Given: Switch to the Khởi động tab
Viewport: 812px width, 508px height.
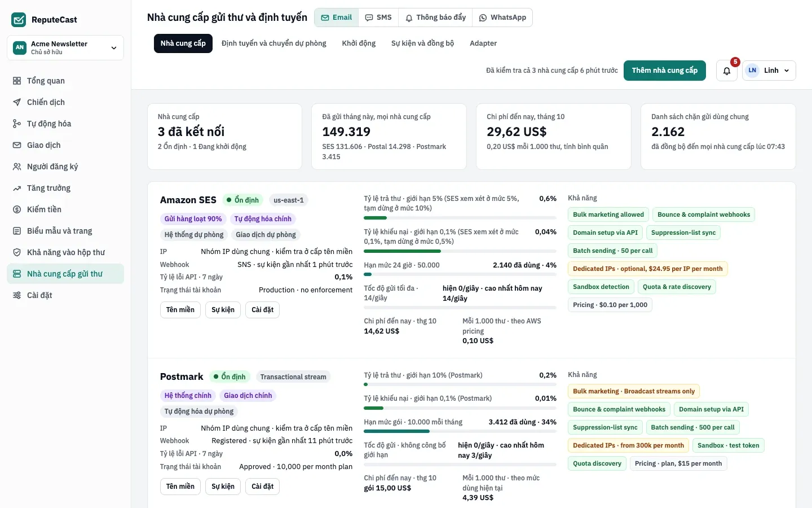Looking at the screenshot, I should tap(359, 43).
